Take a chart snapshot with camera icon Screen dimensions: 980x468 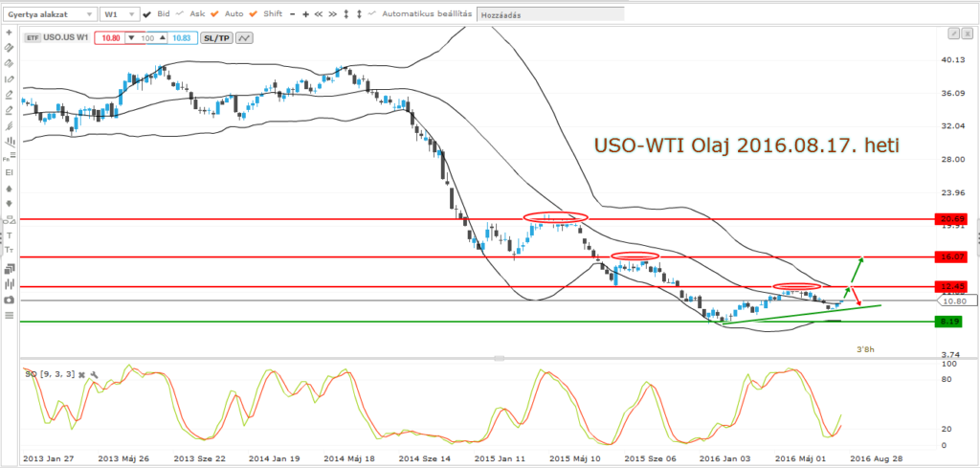(10, 300)
